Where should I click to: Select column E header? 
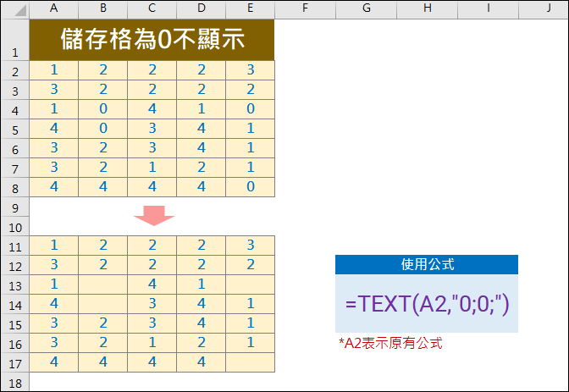pos(250,9)
